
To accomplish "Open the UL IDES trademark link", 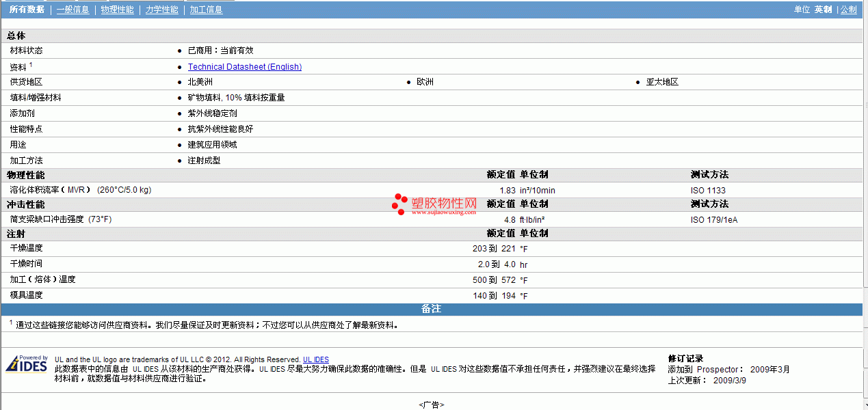I will pos(316,359).
